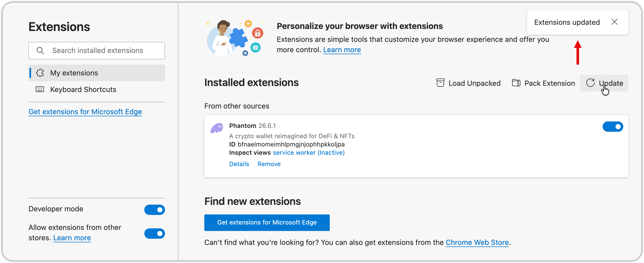Click sidebar Get extensions for Microsoft Edge link
This screenshot has height=263, width=644.
(85, 112)
